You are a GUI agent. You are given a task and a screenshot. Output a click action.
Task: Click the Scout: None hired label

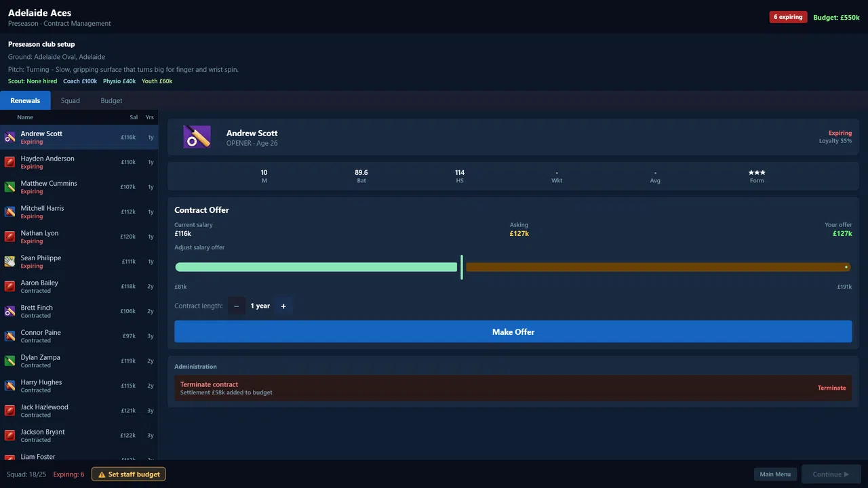33,81
